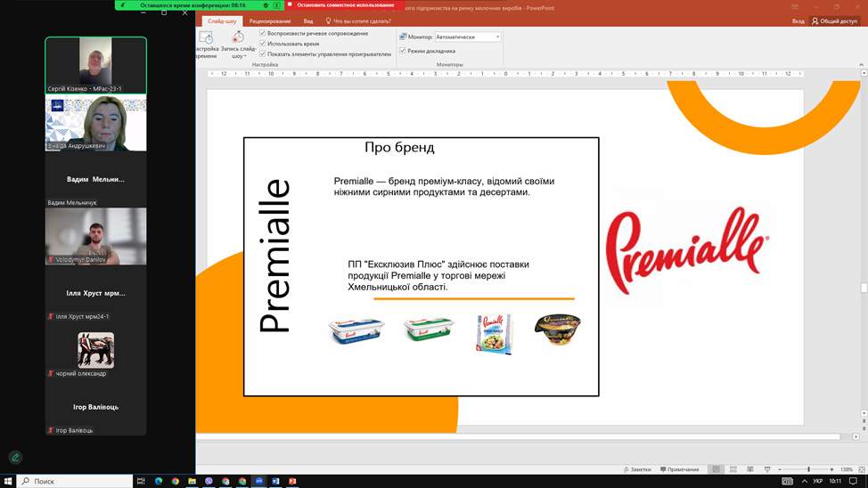The image size is (868, 488).
Task: Toggle 'Показать элементы управления проигрывателем' checkbox
Action: 263,53
